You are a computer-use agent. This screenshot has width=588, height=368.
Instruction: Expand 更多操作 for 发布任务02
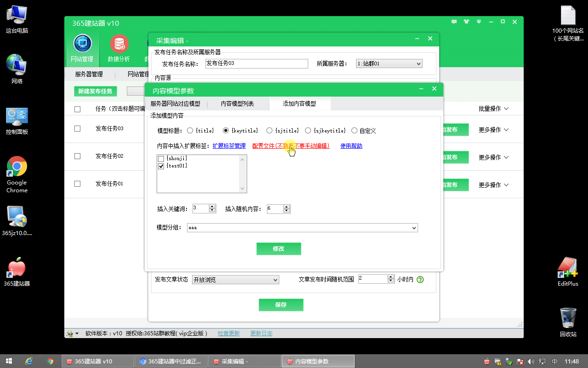[x=494, y=157]
